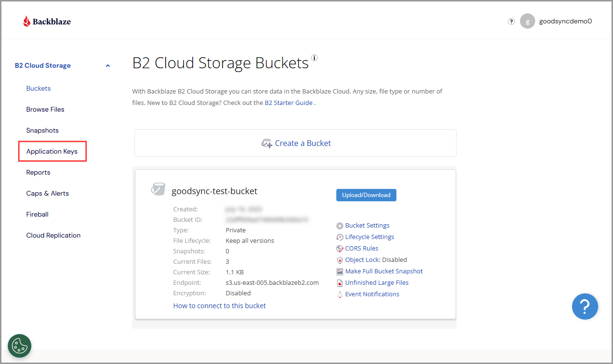The height and width of the screenshot is (364, 613).
Task: Open cookie preferences button
Action: coord(20,345)
